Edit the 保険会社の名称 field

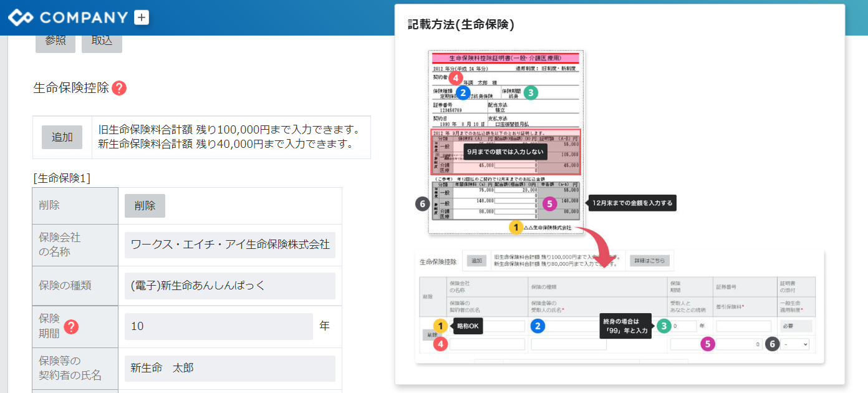click(230, 245)
